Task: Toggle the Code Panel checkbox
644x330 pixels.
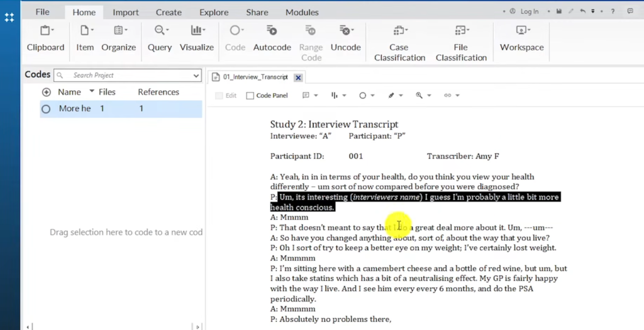Action: point(250,96)
